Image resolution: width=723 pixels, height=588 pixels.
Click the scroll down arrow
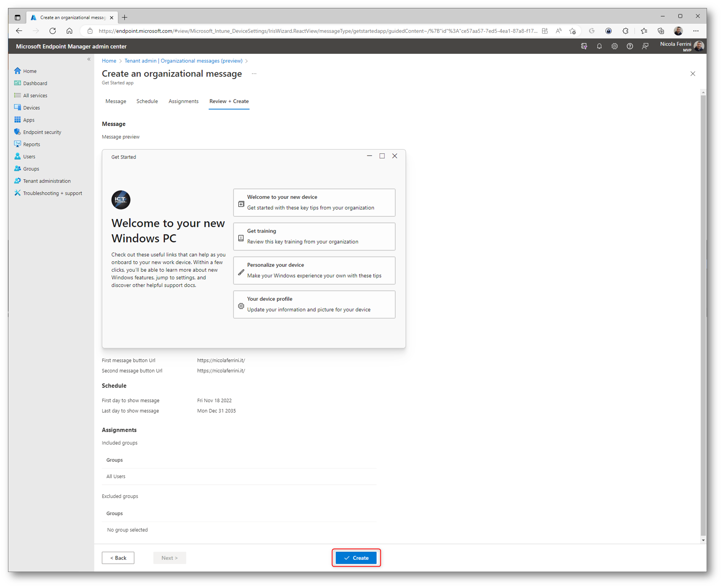click(703, 540)
